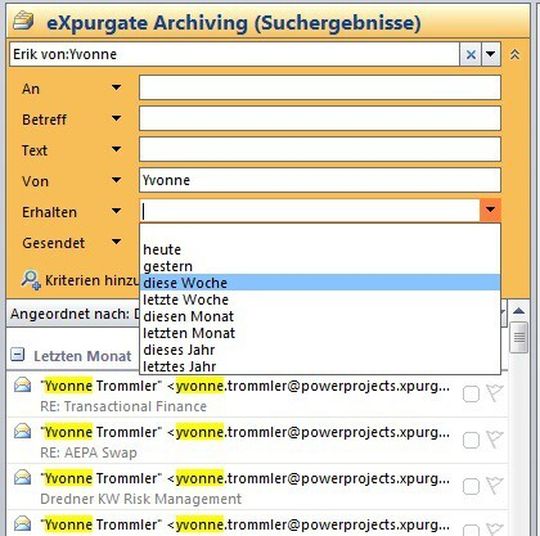Click the Kriterien hinzufügen magnifier icon
Screen dimensions: 540x536
coord(31,280)
